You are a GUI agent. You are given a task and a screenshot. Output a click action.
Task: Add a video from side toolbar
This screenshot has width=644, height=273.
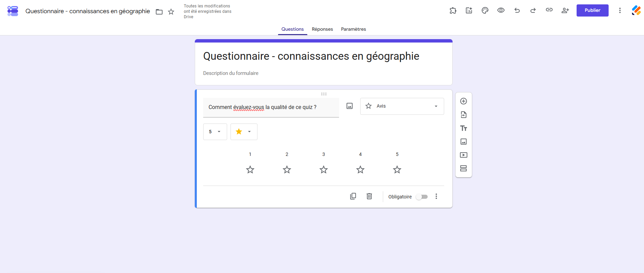(464, 155)
